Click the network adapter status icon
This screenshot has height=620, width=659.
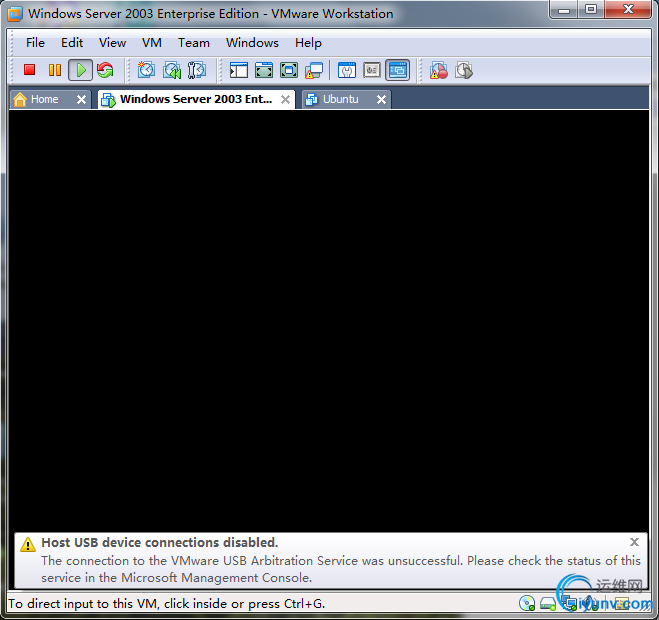[x=570, y=604]
